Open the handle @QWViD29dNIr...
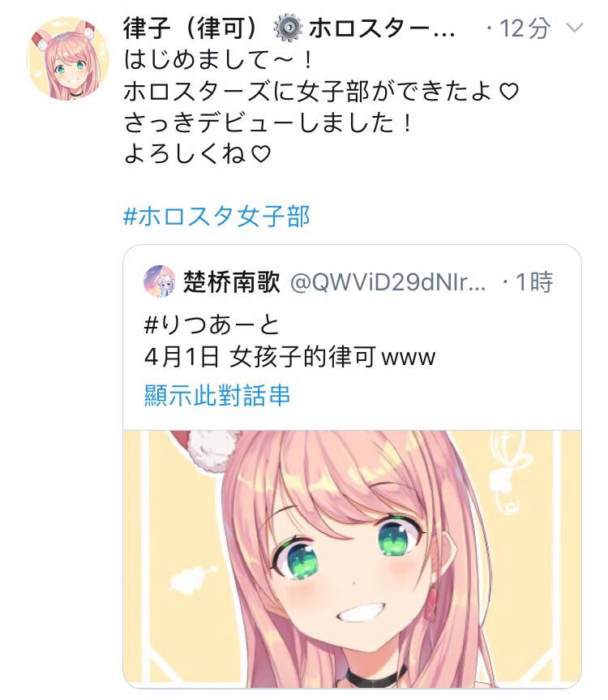The height and width of the screenshot is (700, 608). pos(388,281)
